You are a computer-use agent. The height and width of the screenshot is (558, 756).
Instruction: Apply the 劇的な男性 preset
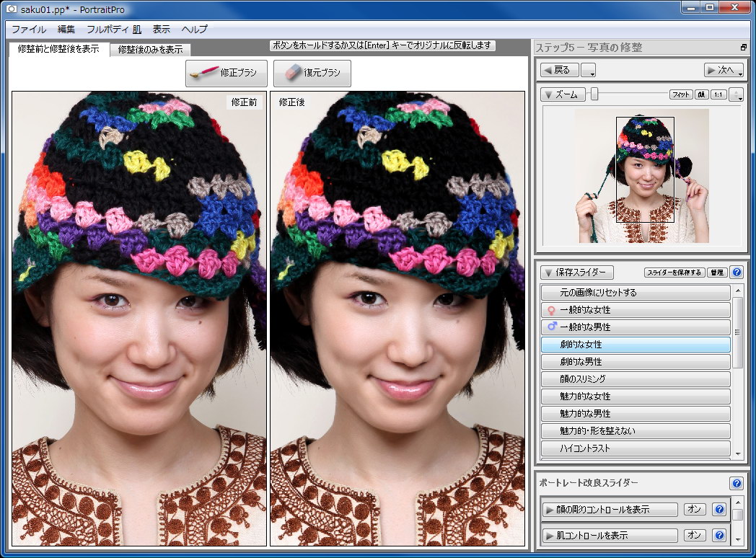click(x=636, y=362)
